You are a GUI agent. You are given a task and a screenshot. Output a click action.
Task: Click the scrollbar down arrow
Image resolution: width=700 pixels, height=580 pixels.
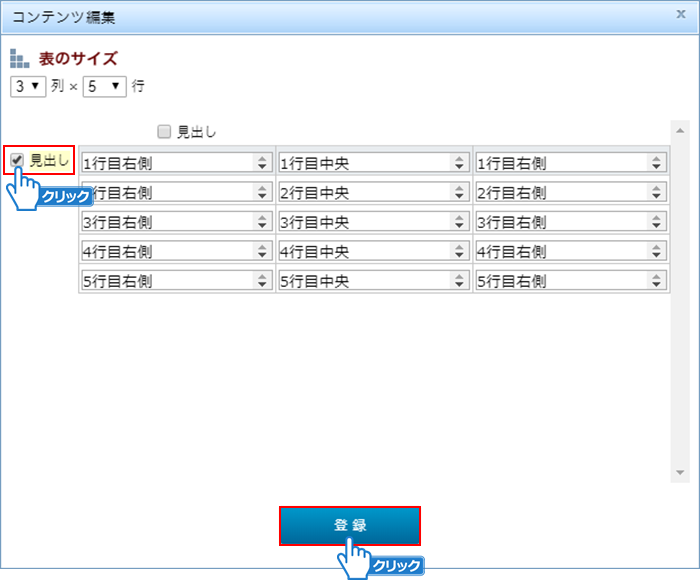(681, 471)
